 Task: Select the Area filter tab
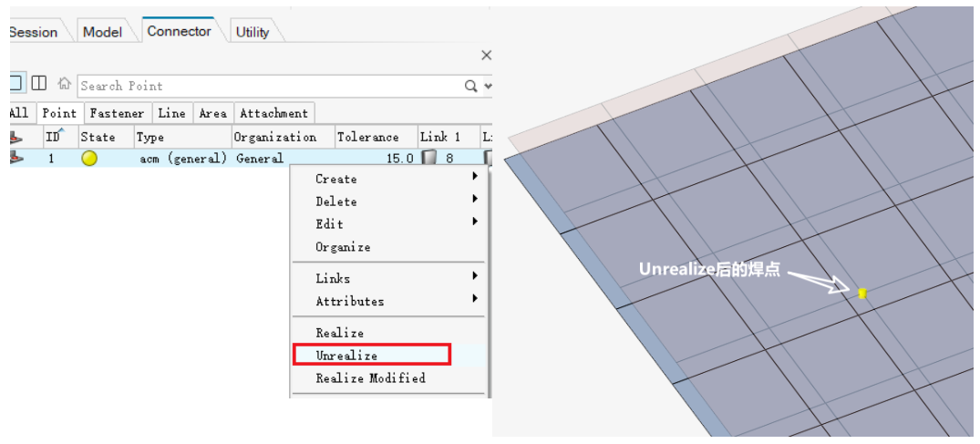coord(212,113)
